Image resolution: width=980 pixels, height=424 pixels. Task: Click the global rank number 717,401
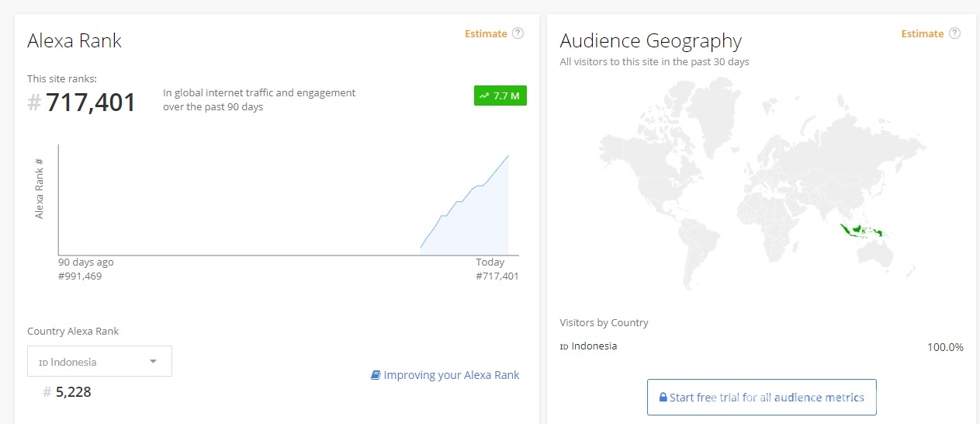click(x=91, y=102)
